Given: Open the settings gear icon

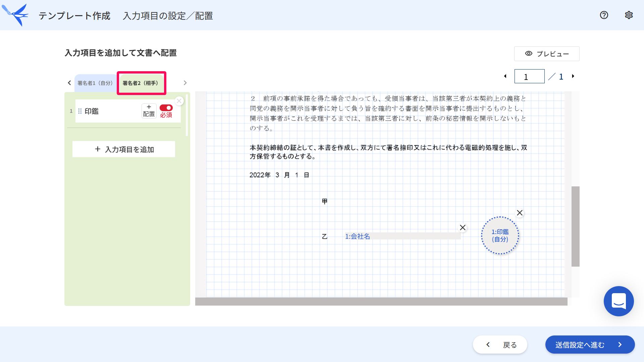Looking at the screenshot, I should 629,15.
